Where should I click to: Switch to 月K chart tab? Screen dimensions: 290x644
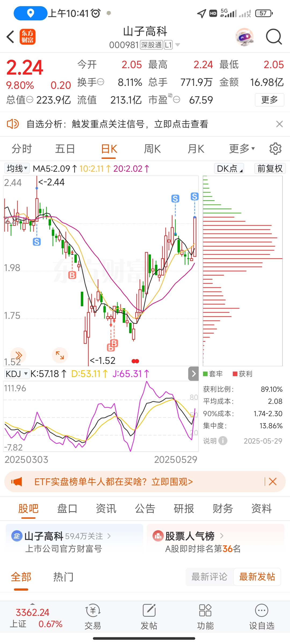point(196,148)
